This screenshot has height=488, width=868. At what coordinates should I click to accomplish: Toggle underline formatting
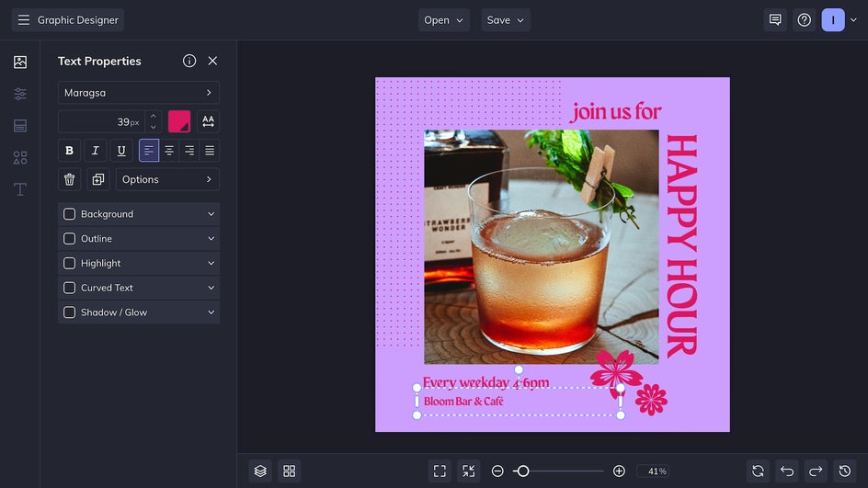point(121,151)
